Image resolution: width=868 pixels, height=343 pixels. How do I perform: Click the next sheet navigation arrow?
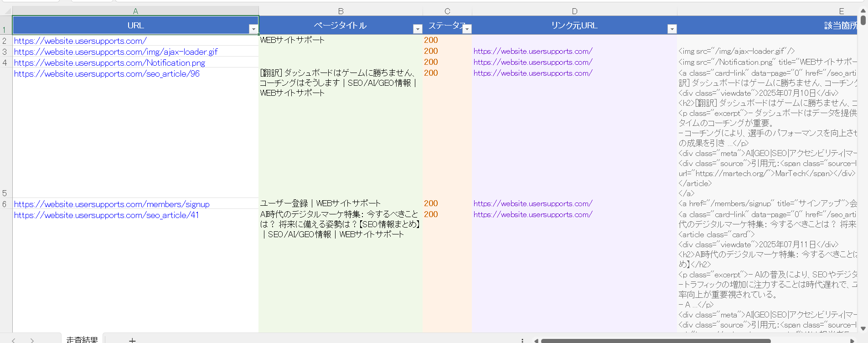(32, 340)
